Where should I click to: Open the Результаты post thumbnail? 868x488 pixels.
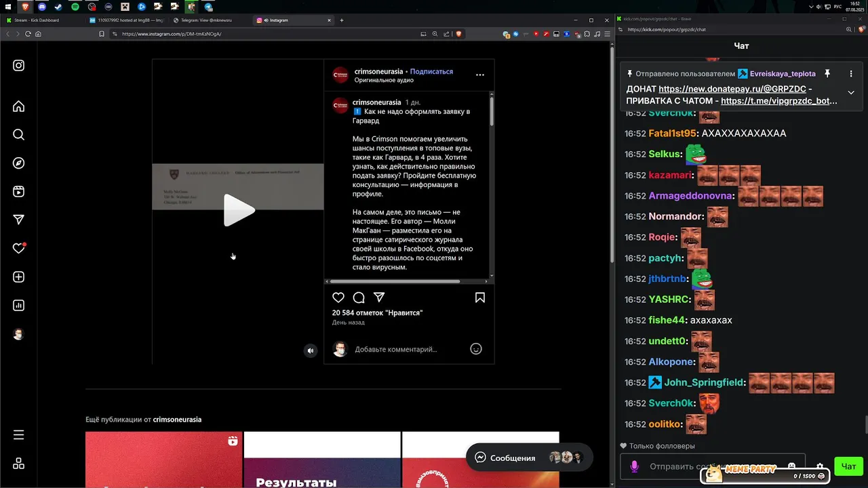click(322, 460)
